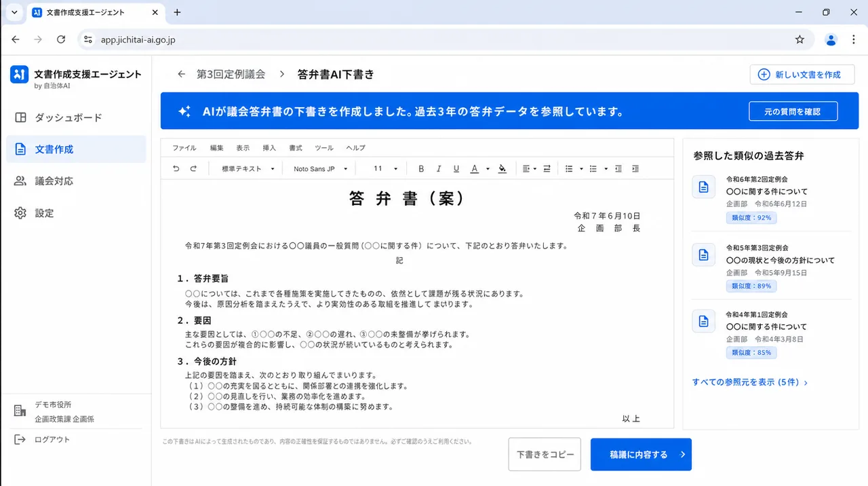Click 稟議に内容する button
The width and height of the screenshot is (868, 486).
click(641, 455)
